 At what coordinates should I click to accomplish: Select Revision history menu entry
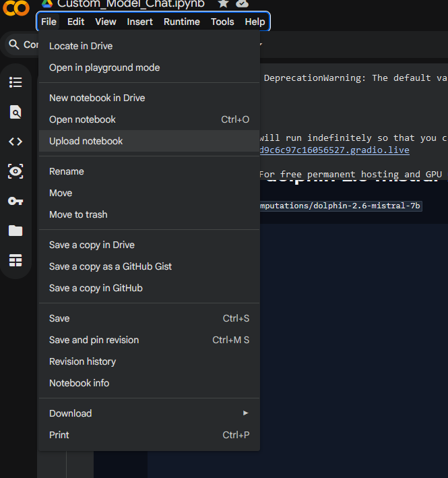[82, 361]
